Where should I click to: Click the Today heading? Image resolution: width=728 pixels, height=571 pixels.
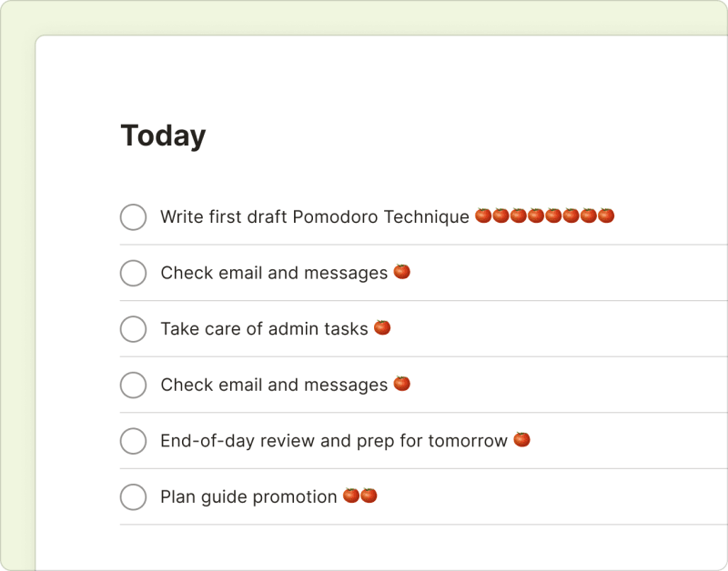pos(164,135)
